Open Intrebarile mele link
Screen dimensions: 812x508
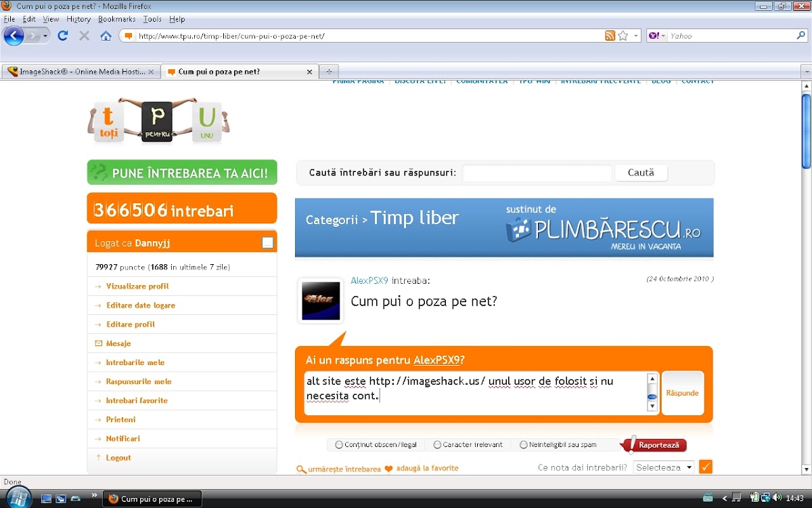click(135, 362)
